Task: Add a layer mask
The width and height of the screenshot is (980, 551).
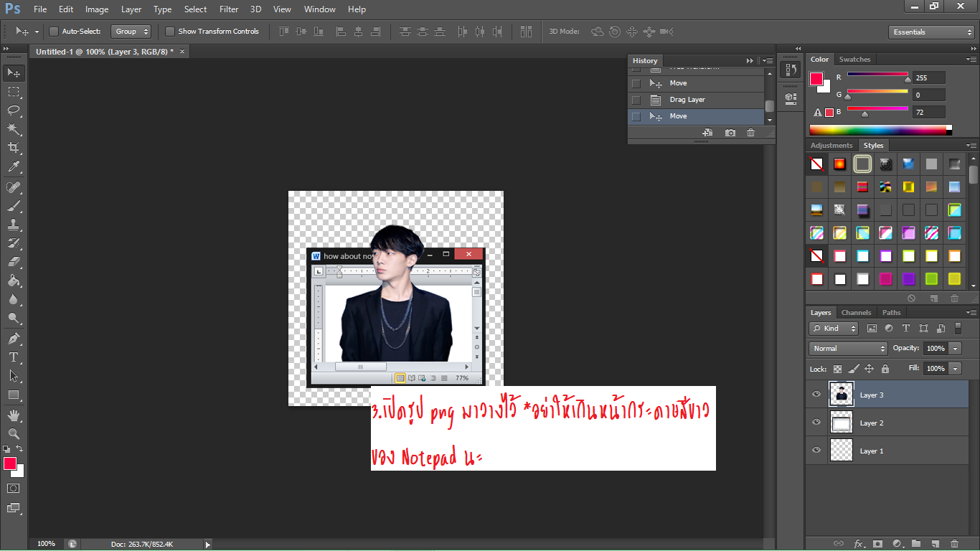Action: click(877, 544)
